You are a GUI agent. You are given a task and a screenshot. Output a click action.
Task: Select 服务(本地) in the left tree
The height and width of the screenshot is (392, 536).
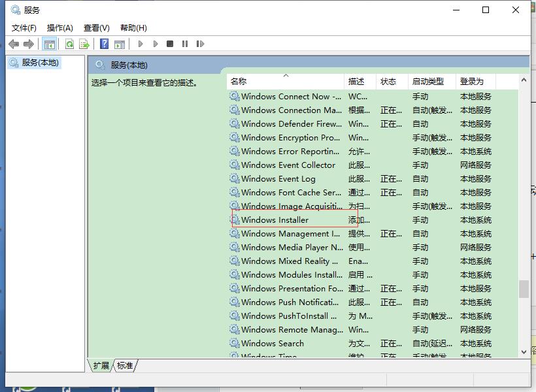click(34, 63)
